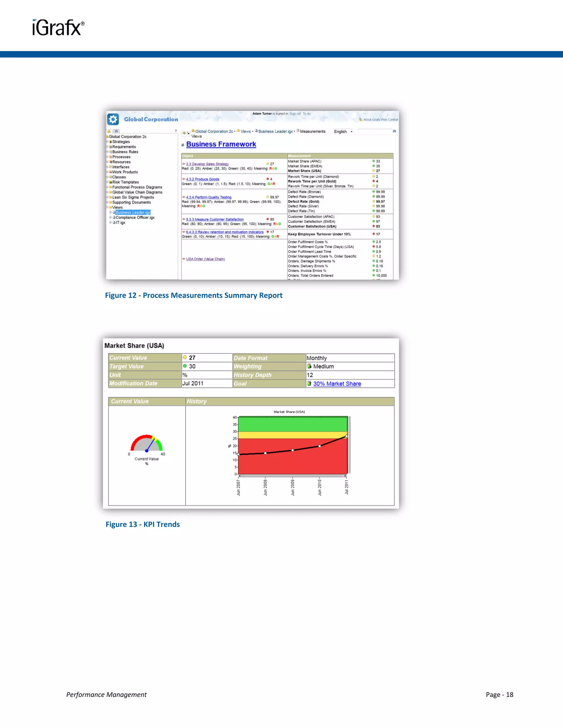Click the About iGrafx Web Central icon

361,119
